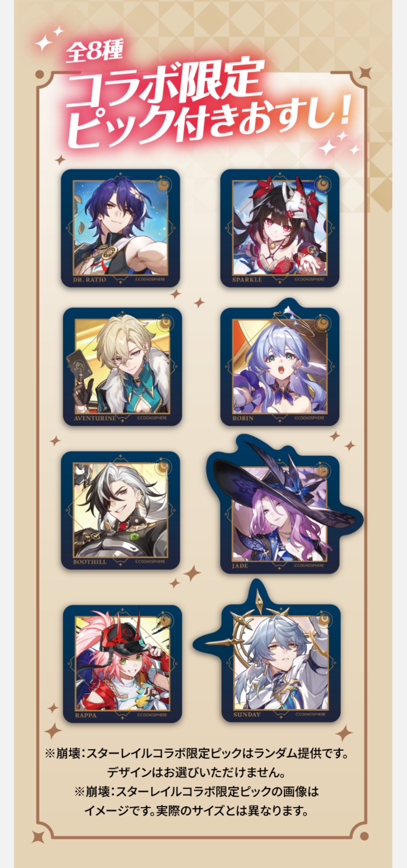Tap the SPARKLE name caption

coord(247,280)
